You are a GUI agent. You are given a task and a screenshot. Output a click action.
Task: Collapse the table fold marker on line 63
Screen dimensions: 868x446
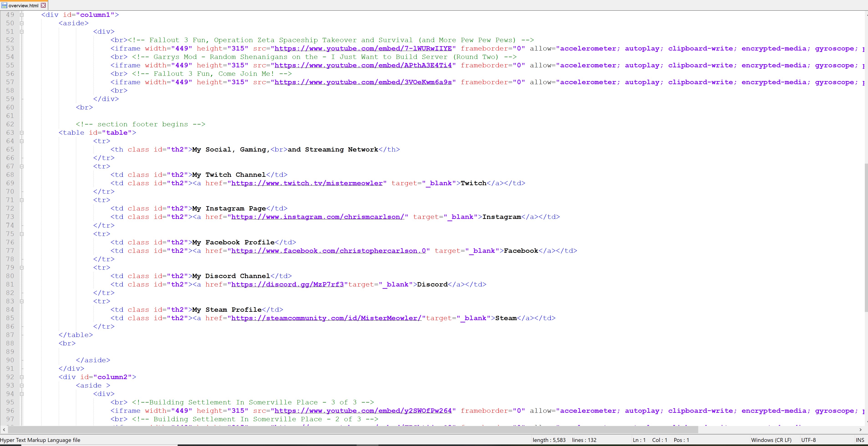[22, 133]
